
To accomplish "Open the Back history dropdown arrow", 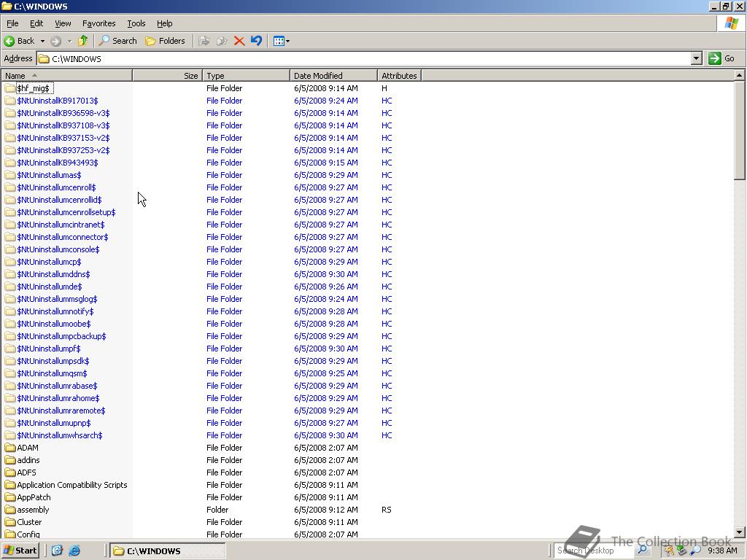I will click(x=42, y=41).
